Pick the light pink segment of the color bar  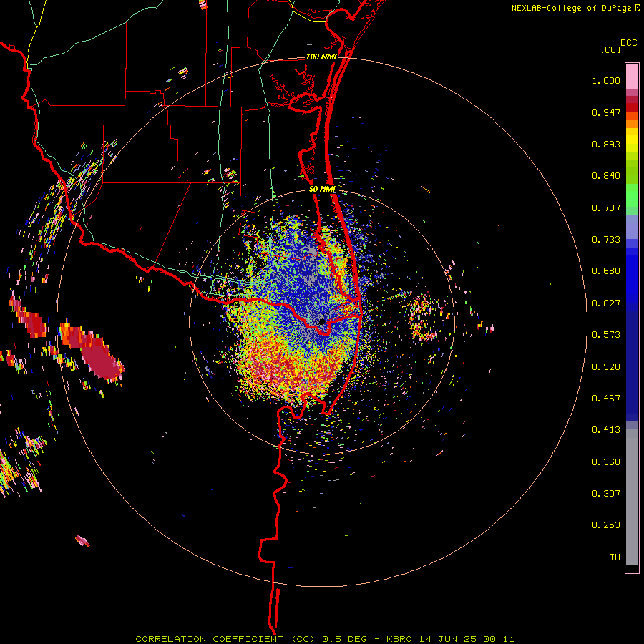pyautogui.click(x=632, y=77)
